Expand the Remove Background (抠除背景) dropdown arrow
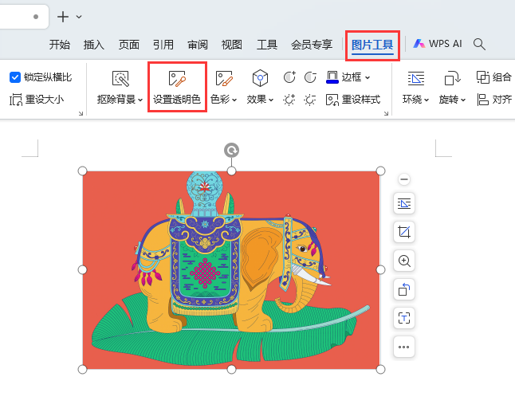This screenshot has height=420, width=515. (140, 100)
